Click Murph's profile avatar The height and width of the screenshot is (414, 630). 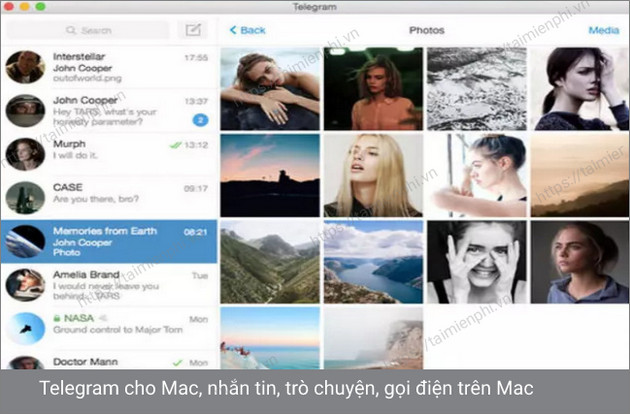(25, 154)
